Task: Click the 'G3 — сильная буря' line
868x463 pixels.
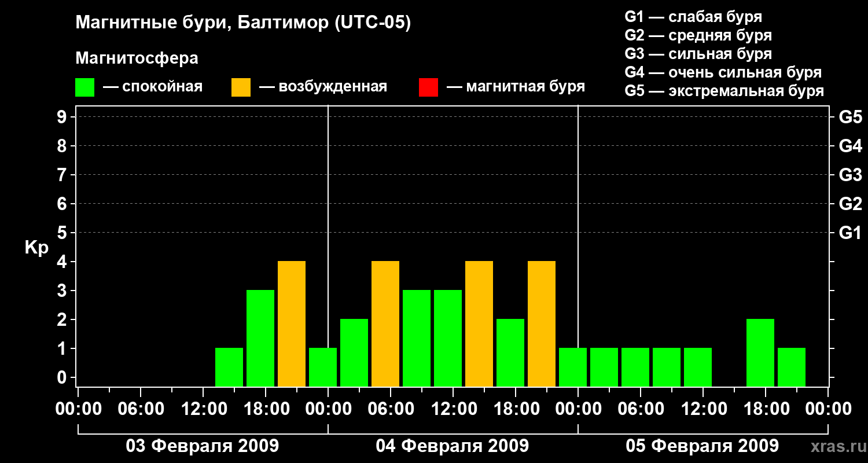Action: coord(698,54)
